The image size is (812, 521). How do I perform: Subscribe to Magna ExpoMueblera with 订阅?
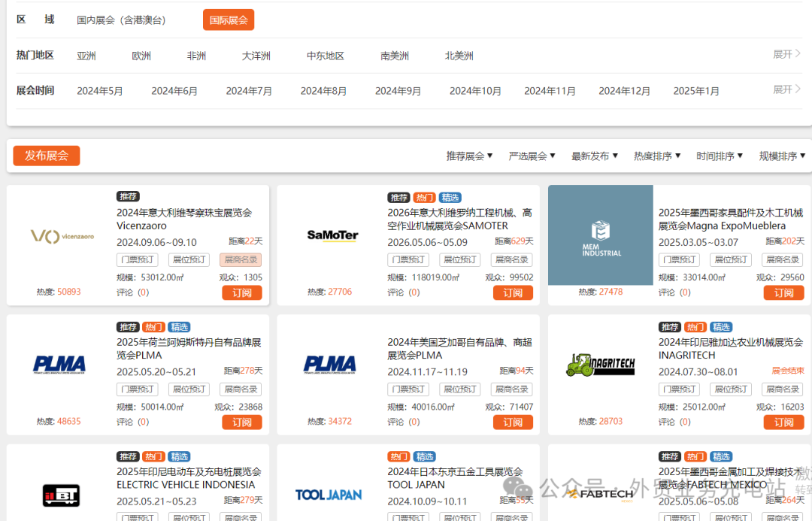click(x=783, y=292)
